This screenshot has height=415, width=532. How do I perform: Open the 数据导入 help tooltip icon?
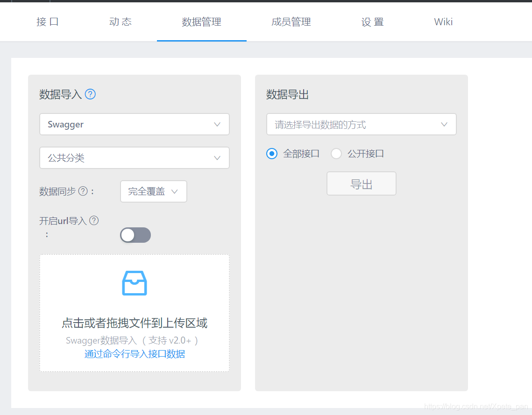point(90,94)
